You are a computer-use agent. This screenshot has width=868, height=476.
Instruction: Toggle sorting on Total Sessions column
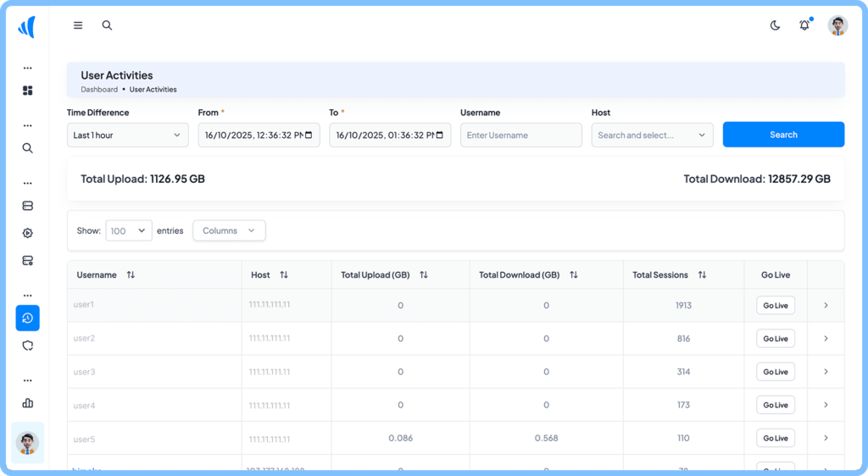pos(702,275)
